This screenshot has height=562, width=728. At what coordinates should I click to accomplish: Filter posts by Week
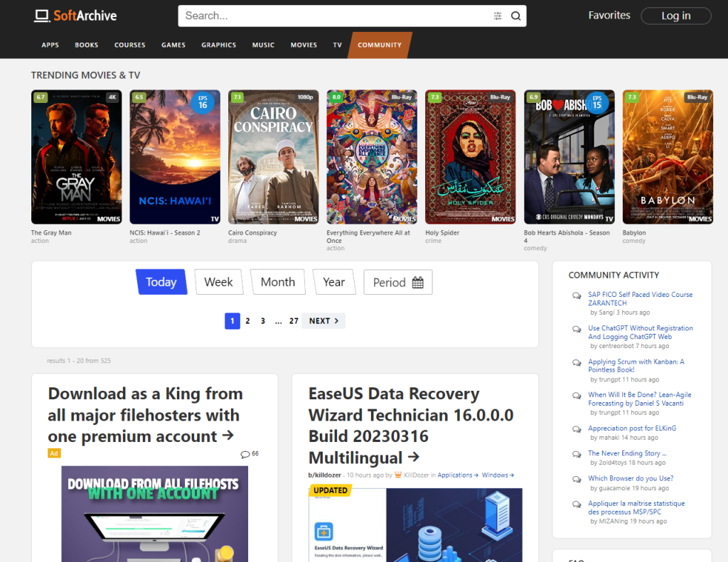tap(218, 281)
